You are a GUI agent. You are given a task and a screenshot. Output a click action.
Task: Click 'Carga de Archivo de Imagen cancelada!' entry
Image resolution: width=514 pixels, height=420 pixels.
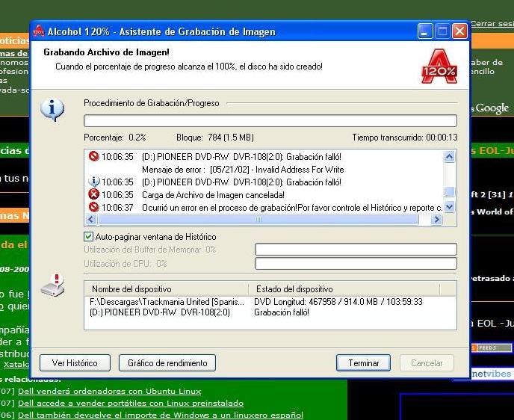click(x=213, y=195)
